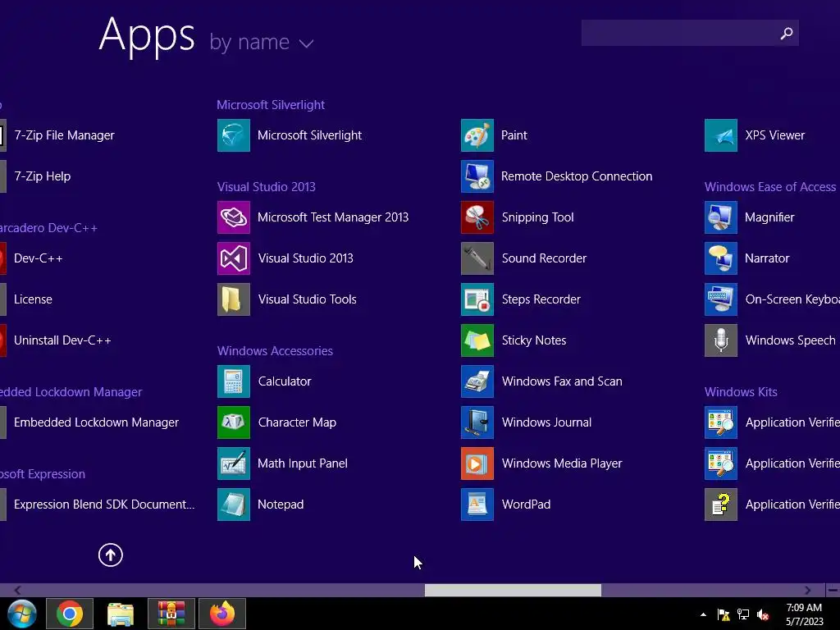Launch Sound Recorder icon
The height and width of the screenshot is (630, 840).
(x=477, y=258)
